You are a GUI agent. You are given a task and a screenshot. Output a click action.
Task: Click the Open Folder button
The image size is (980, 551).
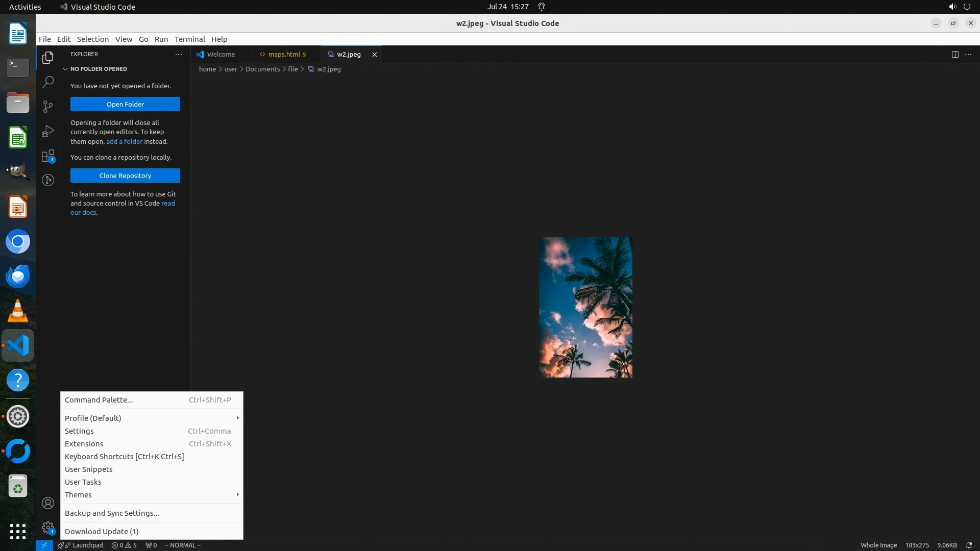point(125,104)
